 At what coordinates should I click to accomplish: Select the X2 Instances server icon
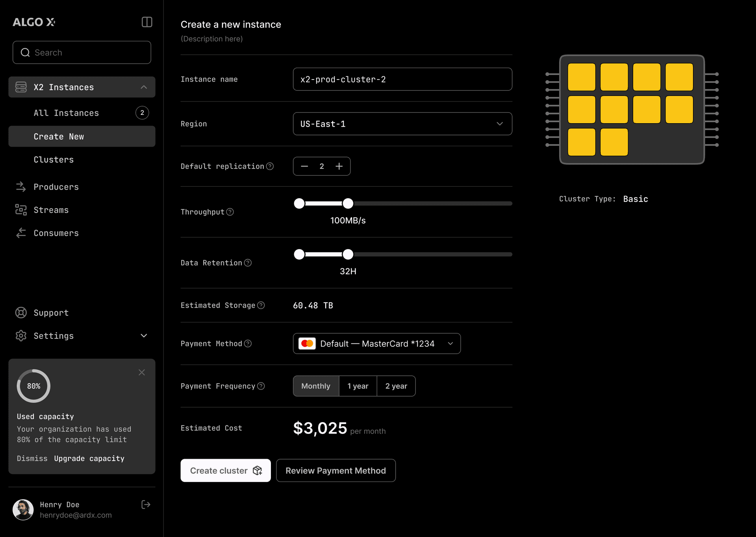click(x=21, y=87)
